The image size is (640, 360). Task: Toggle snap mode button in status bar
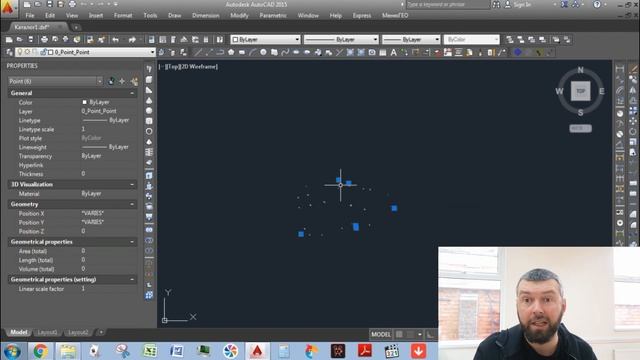[x=410, y=334]
